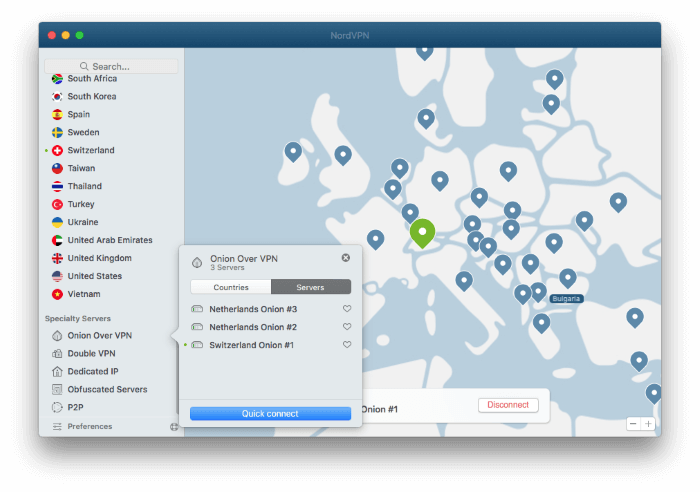Click the United Kingdom flag icon
The image size is (700, 492).
pos(57,258)
